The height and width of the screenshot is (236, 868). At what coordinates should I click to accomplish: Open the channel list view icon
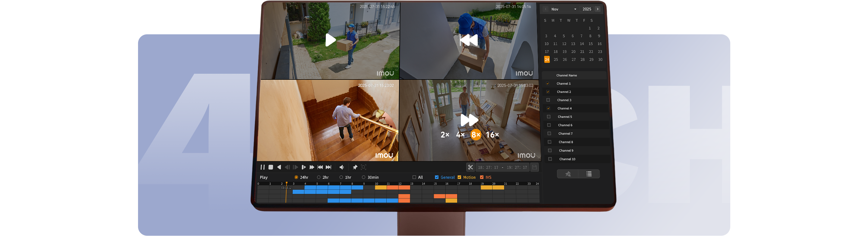point(589,174)
